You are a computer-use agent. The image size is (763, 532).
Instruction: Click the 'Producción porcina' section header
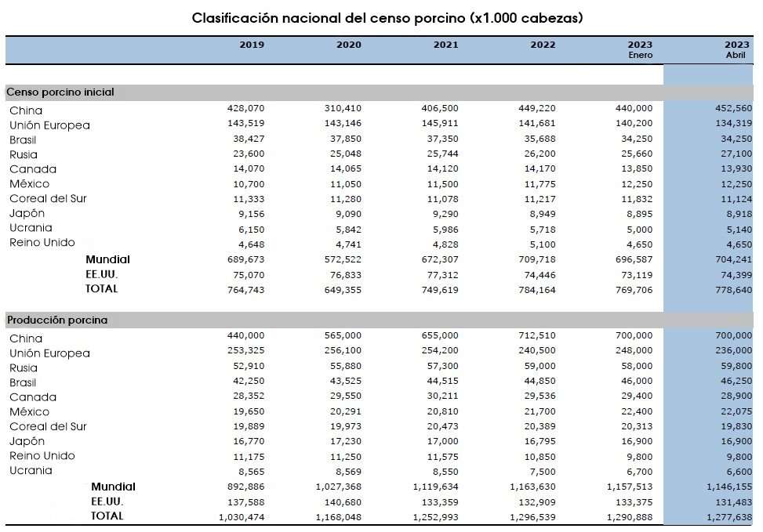pyautogui.click(x=57, y=320)
